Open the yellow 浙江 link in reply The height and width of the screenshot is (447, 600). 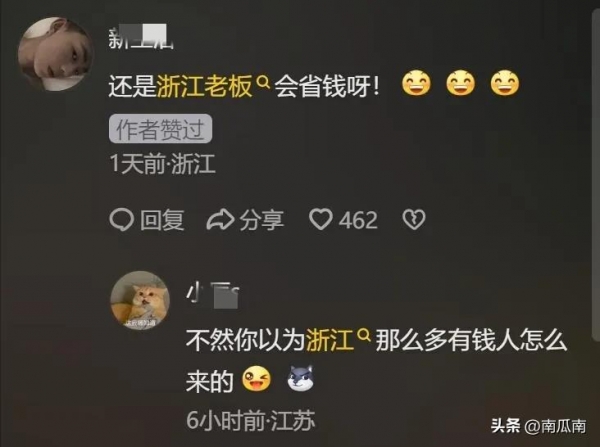[x=329, y=339]
